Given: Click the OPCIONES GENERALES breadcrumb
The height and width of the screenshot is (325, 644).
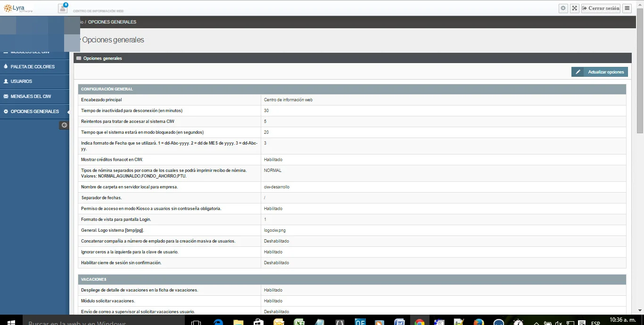Looking at the screenshot, I should [112, 22].
